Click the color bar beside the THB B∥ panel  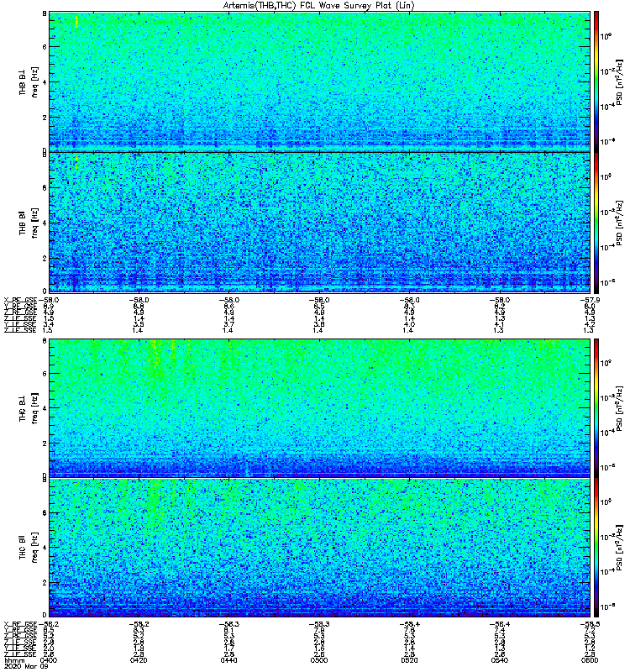tap(596, 223)
